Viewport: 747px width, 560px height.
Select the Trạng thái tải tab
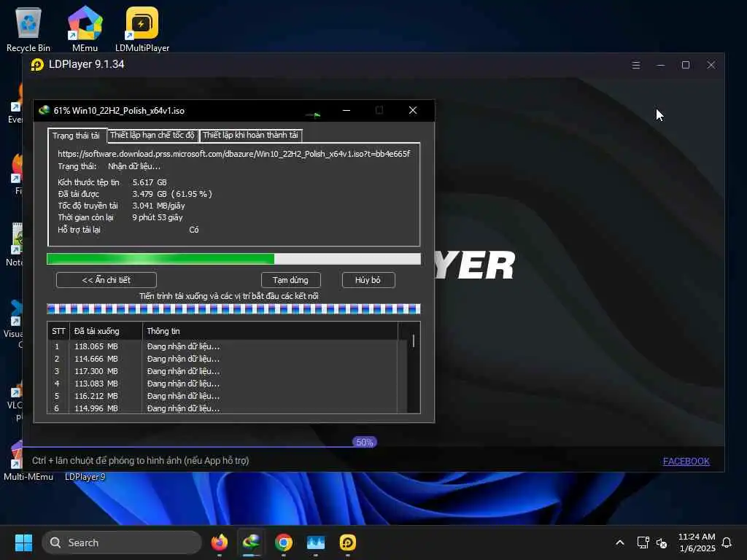(x=76, y=136)
